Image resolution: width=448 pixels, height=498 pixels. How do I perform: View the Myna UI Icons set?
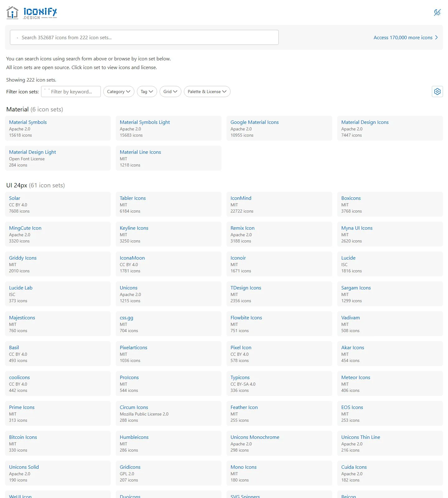390,234
